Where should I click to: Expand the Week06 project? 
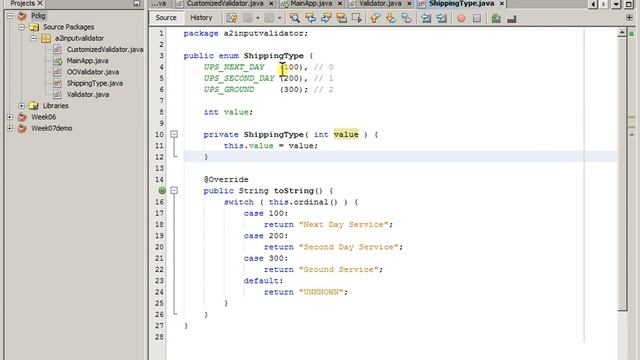(x=10, y=117)
